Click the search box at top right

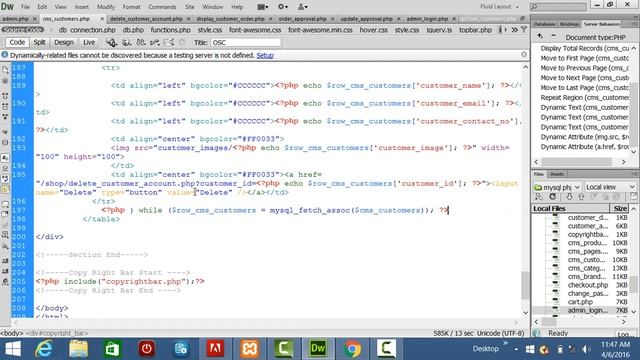[558, 7]
